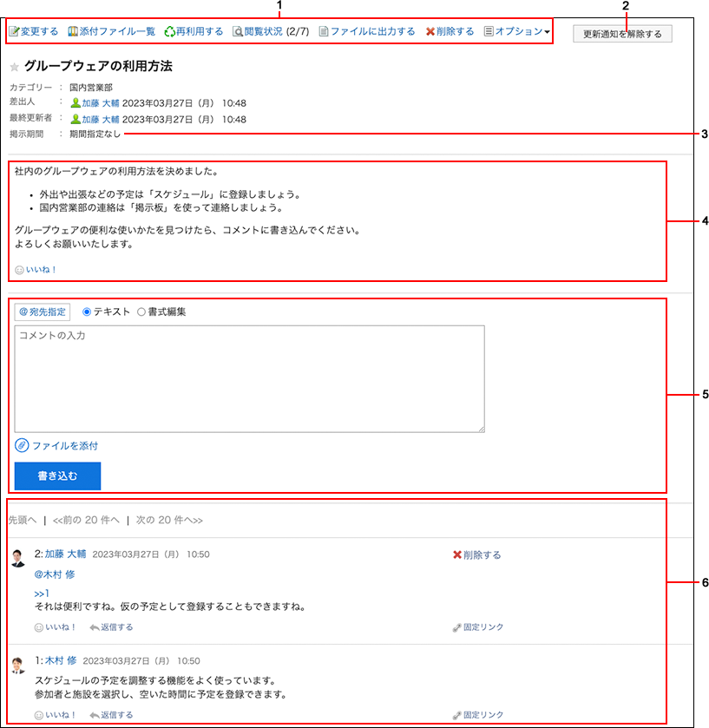Select the 書式編集 radio button
709x728 pixels.
(x=141, y=312)
